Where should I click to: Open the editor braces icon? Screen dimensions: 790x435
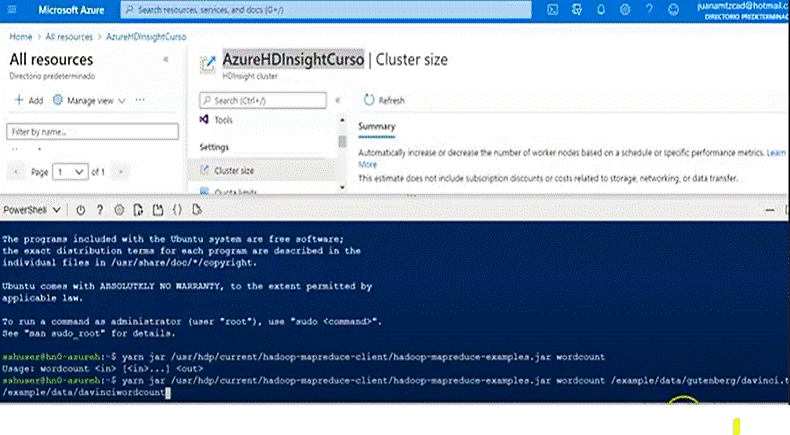(177, 210)
